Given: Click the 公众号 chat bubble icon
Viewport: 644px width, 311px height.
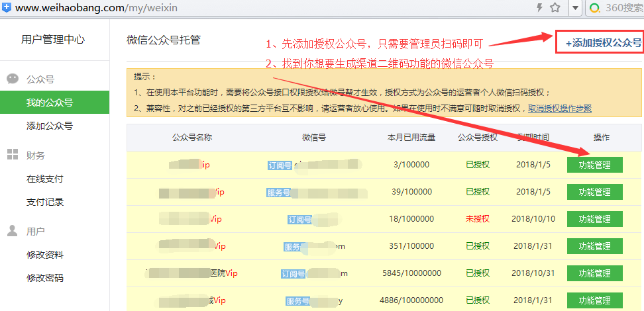Looking at the screenshot, I should pyautogui.click(x=13, y=79).
